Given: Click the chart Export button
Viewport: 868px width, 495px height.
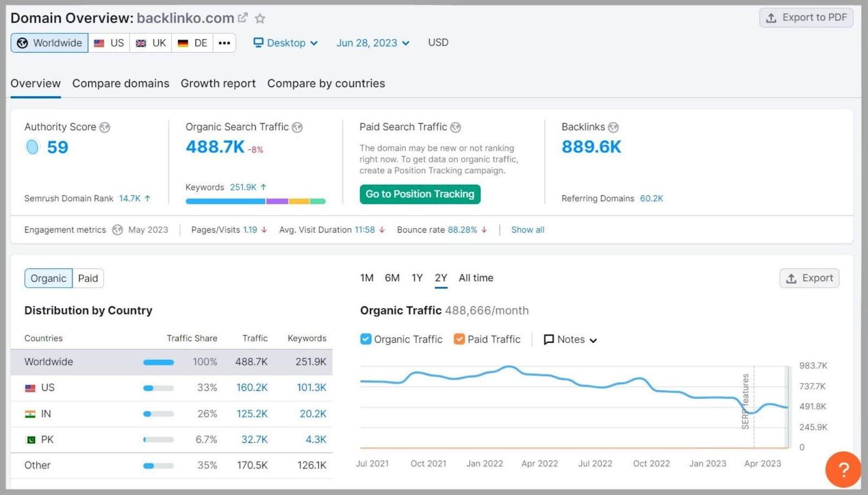Looking at the screenshot, I should (809, 278).
